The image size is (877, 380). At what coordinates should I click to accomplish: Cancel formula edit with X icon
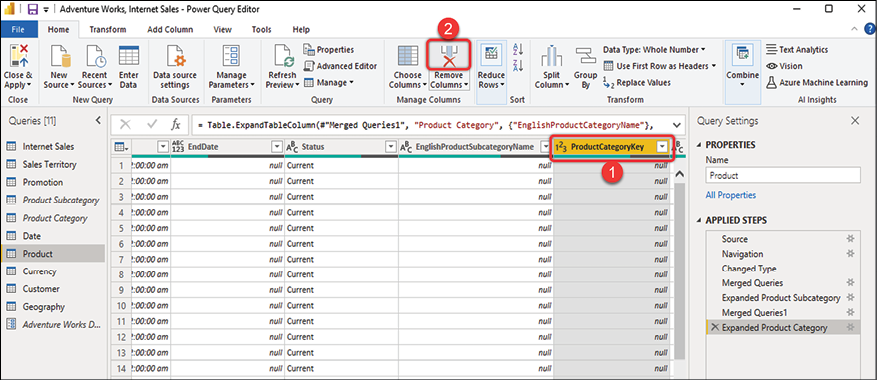(x=126, y=124)
